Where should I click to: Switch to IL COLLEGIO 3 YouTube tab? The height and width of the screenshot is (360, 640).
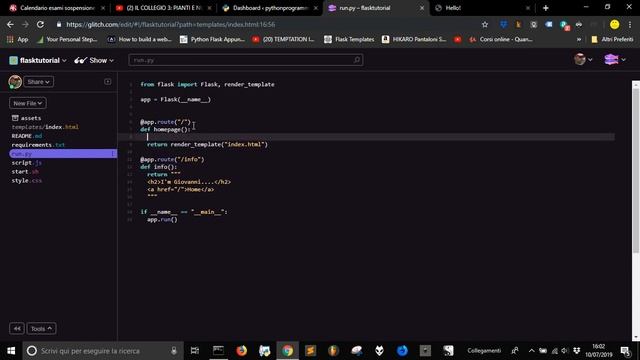[163, 8]
